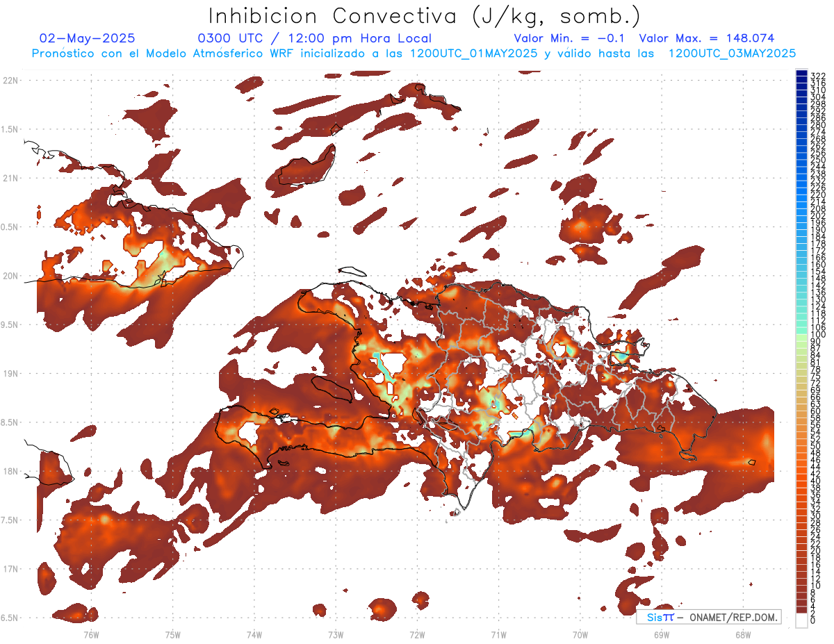Click the '72W' longitude label
Image resolution: width=834 pixels, height=644 pixels.
pyautogui.click(x=417, y=634)
